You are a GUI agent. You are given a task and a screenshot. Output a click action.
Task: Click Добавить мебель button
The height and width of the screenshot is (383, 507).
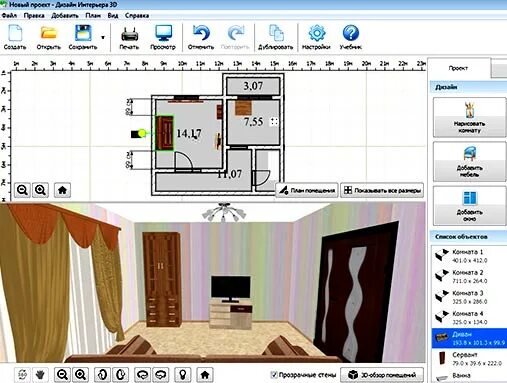(x=469, y=162)
